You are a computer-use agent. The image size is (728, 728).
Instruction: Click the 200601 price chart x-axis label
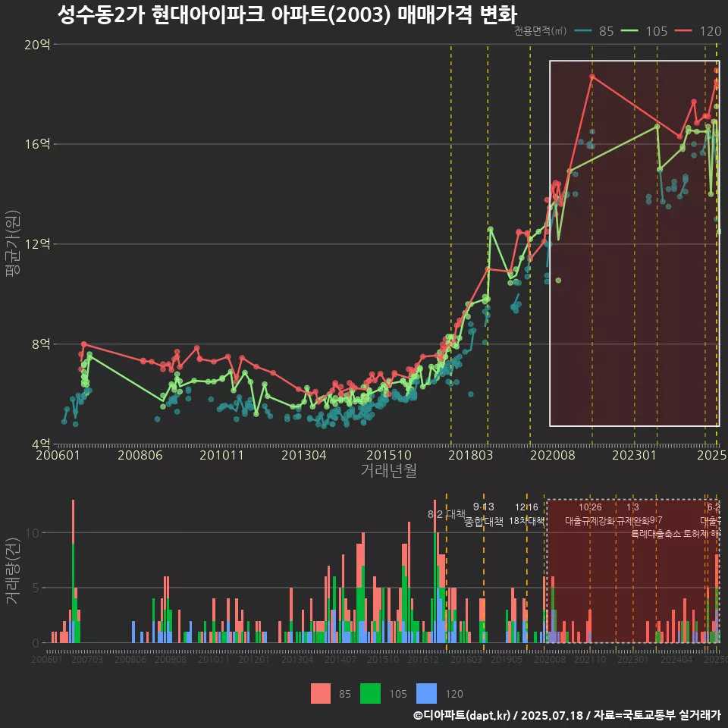coord(58,455)
